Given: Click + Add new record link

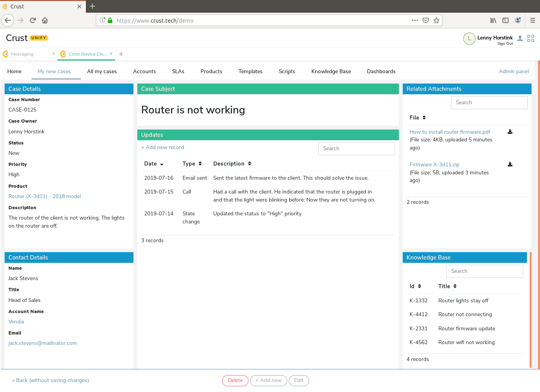Looking at the screenshot, I should pos(163,147).
